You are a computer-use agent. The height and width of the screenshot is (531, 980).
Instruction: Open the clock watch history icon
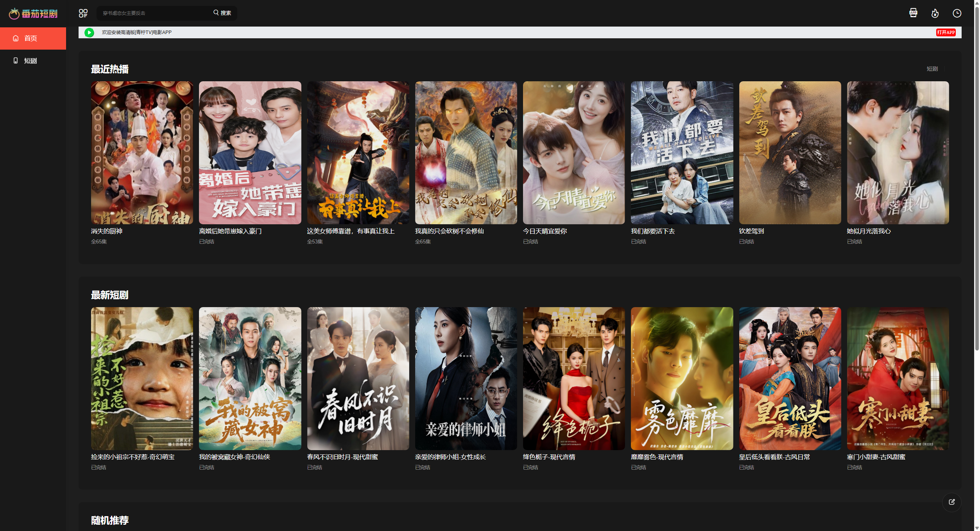pos(957,13)
